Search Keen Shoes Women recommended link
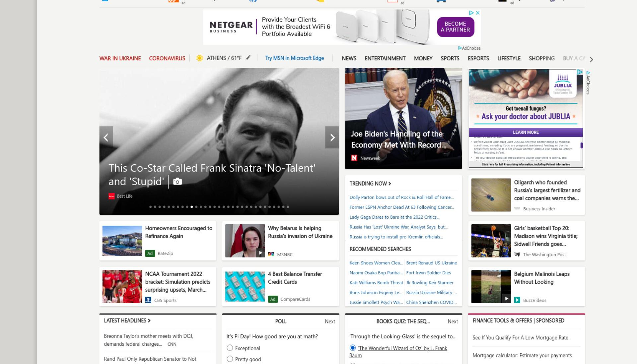 pyautogui.click(x=376, y=263)
